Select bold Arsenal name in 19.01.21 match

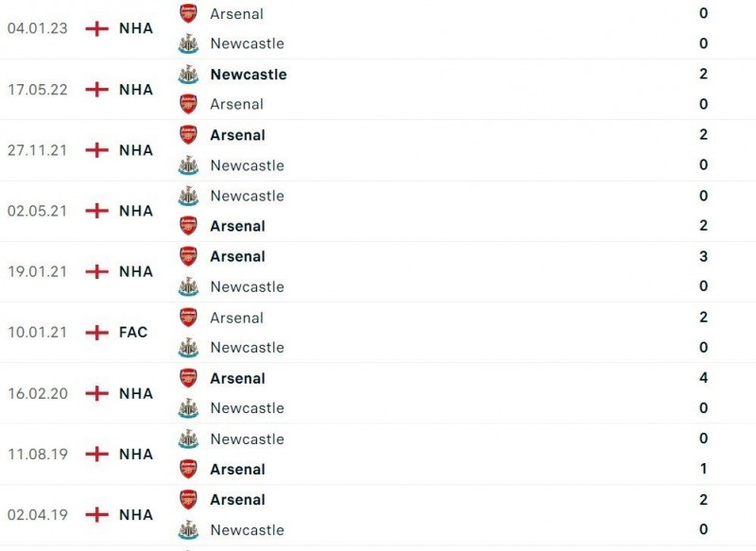click(x=237, y=256)
